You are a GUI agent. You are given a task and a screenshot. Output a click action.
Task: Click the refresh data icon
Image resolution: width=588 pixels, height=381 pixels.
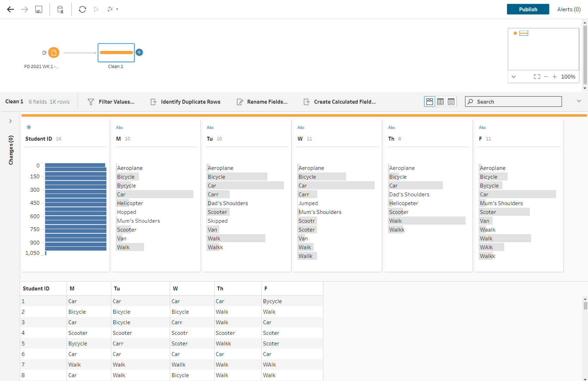[82, 10]
